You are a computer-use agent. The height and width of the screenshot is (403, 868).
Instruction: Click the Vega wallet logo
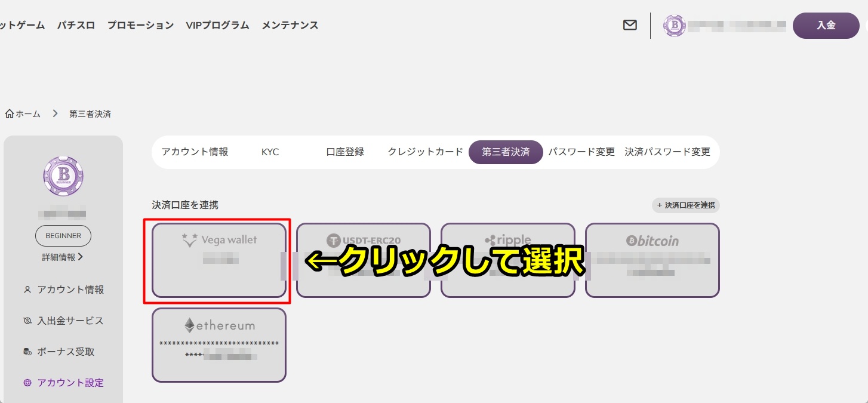click(219, 240)
